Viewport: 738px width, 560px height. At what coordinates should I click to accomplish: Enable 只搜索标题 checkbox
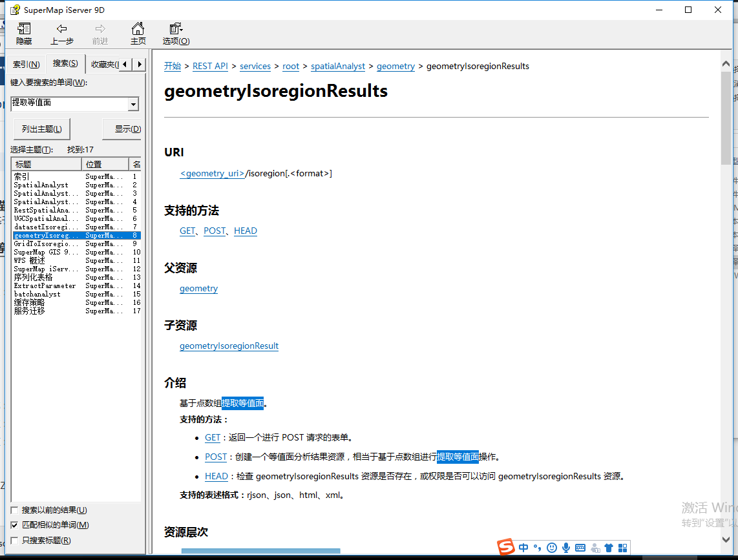tap(15, 540)
